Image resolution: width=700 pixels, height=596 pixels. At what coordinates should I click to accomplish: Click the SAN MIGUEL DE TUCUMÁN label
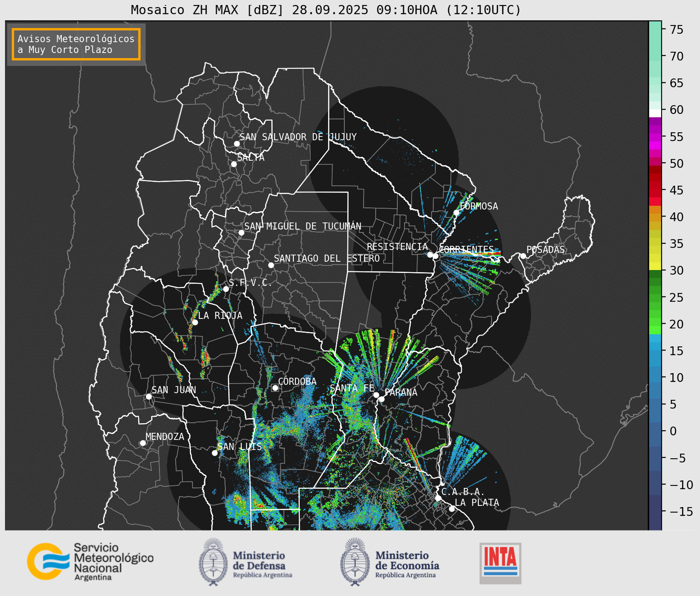[x=303, y=226]
